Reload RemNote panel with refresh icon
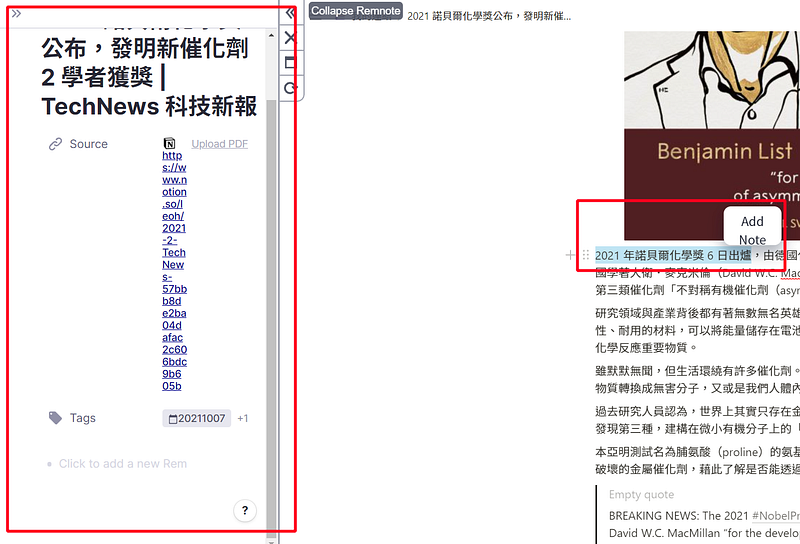Image resolution: width=800 pixels, height=544 pixels. coord(290,88)
